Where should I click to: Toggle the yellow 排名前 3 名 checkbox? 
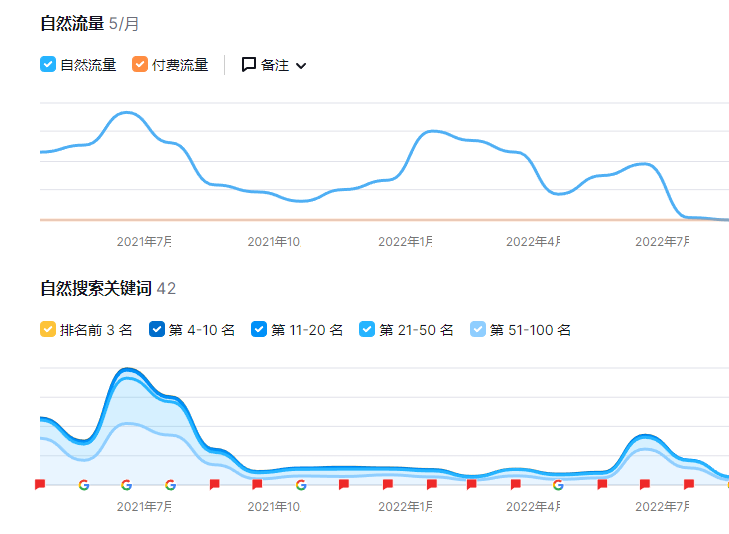[x=48, y=329]
